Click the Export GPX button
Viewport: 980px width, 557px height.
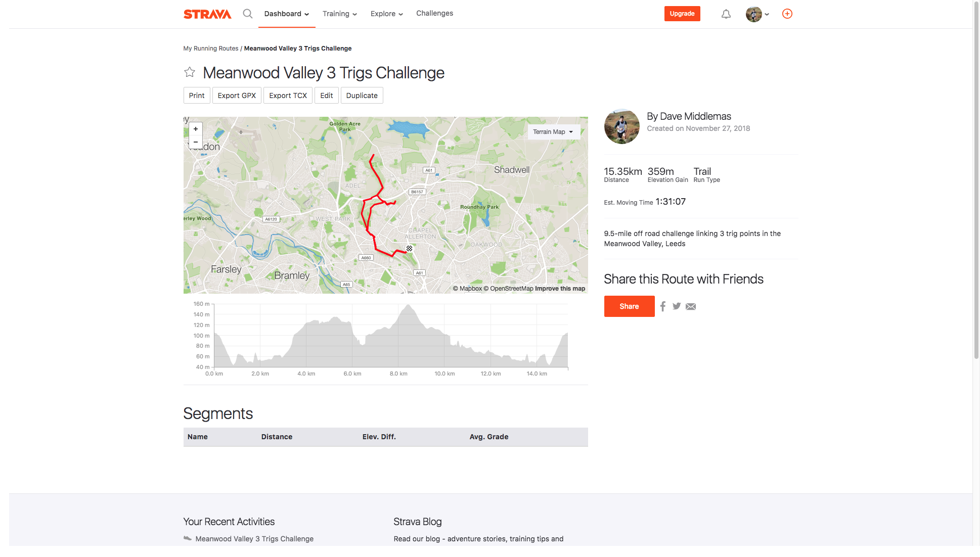(x=237, y=96)
